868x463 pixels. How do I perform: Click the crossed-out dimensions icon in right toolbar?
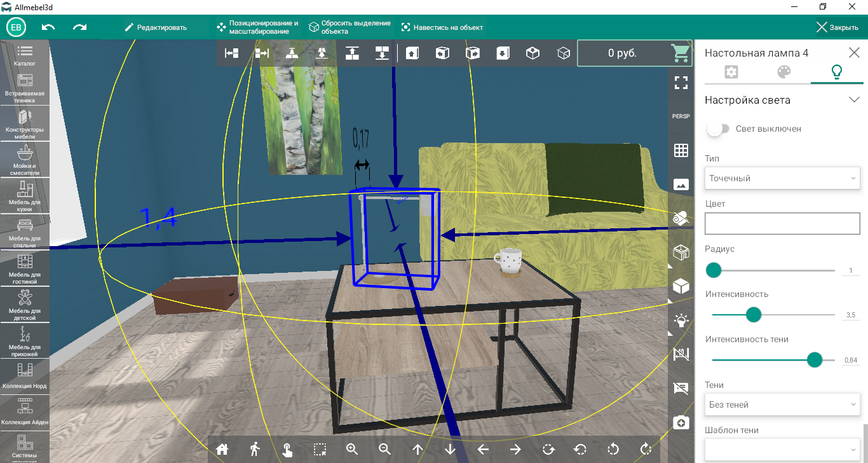pos(681,354)
